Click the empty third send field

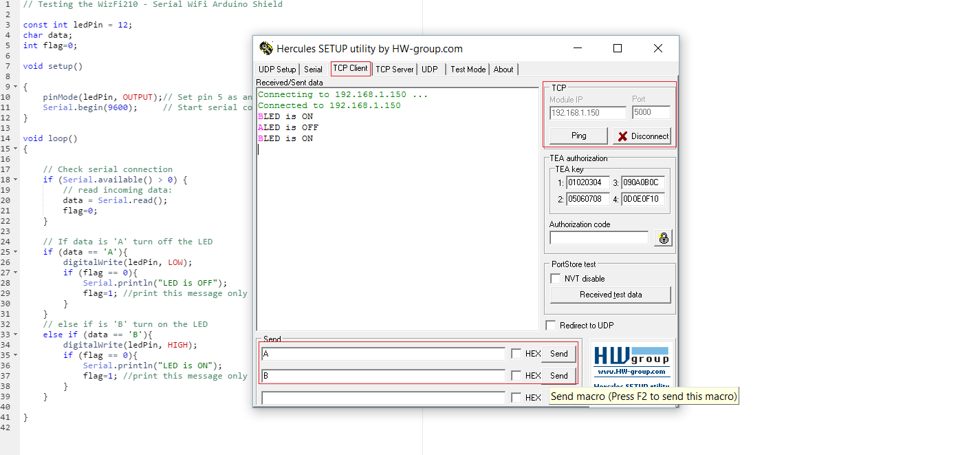(384, 398)
